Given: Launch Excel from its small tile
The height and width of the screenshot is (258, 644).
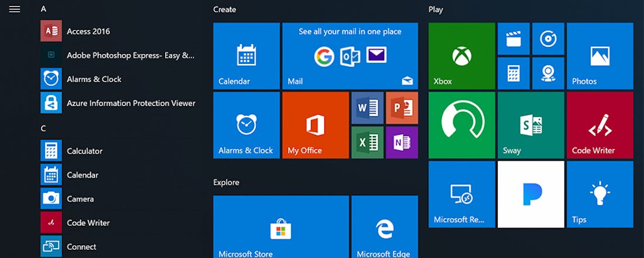Looking at the screenshot, I should click(367, 142).
